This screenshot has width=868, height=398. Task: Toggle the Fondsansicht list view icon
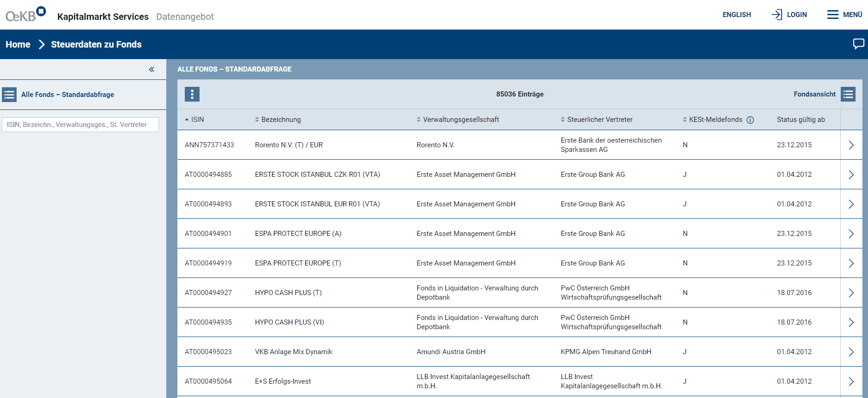click(848, 94)
